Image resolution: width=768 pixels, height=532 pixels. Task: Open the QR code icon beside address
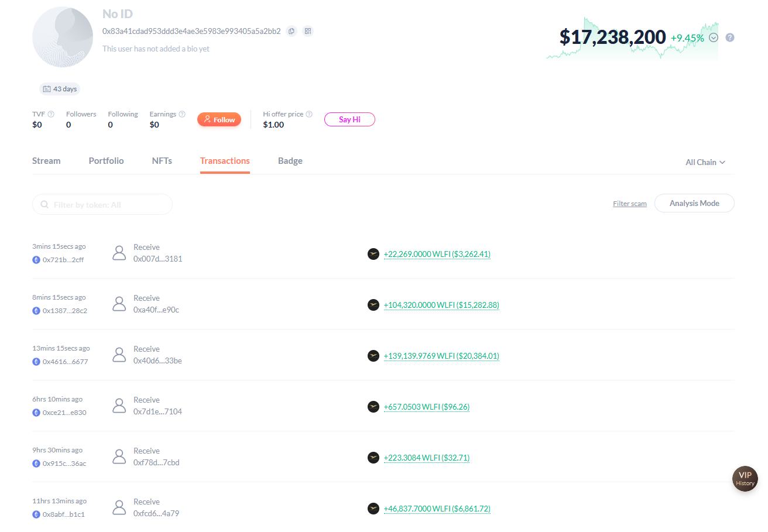[x=307, y=31]
